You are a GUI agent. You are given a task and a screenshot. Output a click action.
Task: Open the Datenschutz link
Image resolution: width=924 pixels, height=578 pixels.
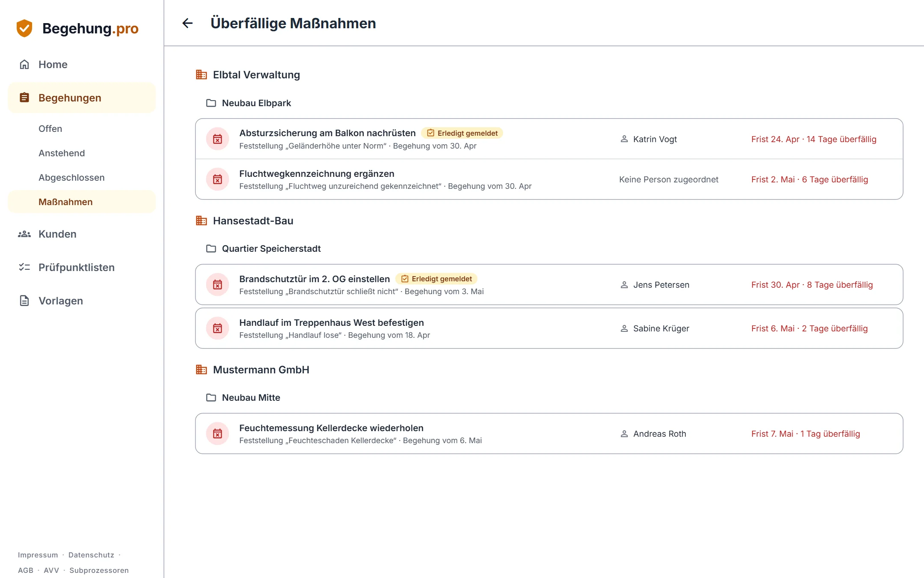[x=91, y=555]
